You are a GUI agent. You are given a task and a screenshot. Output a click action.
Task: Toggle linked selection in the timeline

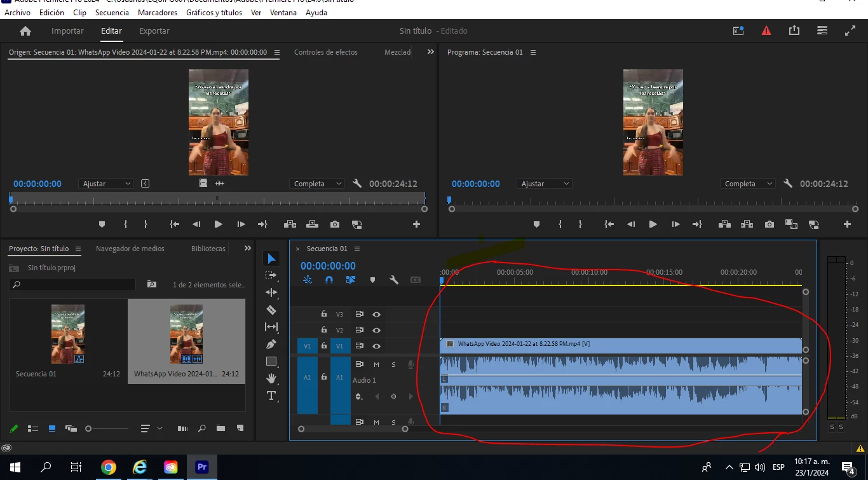click(351, 280)
